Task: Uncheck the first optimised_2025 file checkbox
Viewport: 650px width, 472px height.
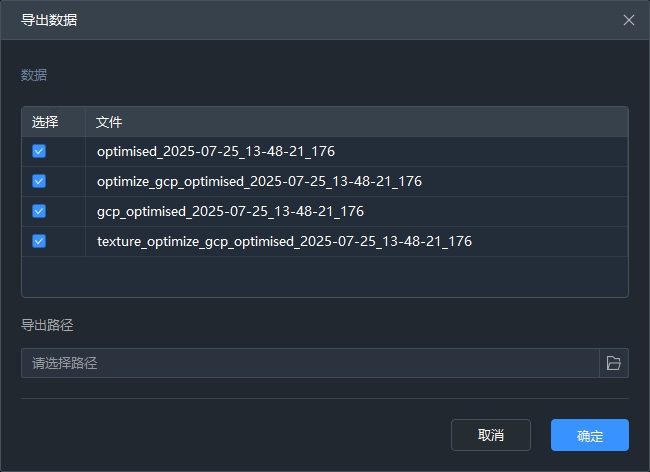Action: 39,151
